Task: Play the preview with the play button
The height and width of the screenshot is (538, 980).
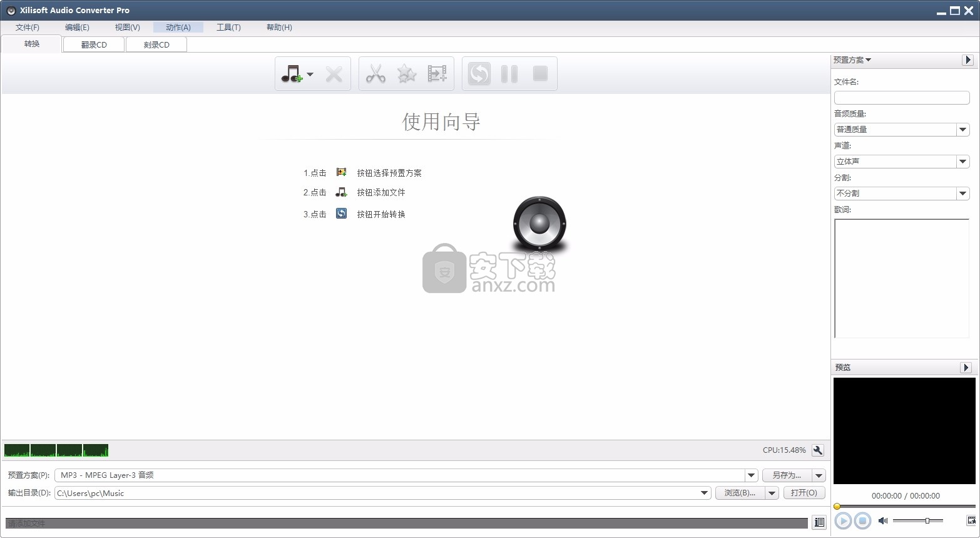Action: pyautogui.click(x=843, y=520)
